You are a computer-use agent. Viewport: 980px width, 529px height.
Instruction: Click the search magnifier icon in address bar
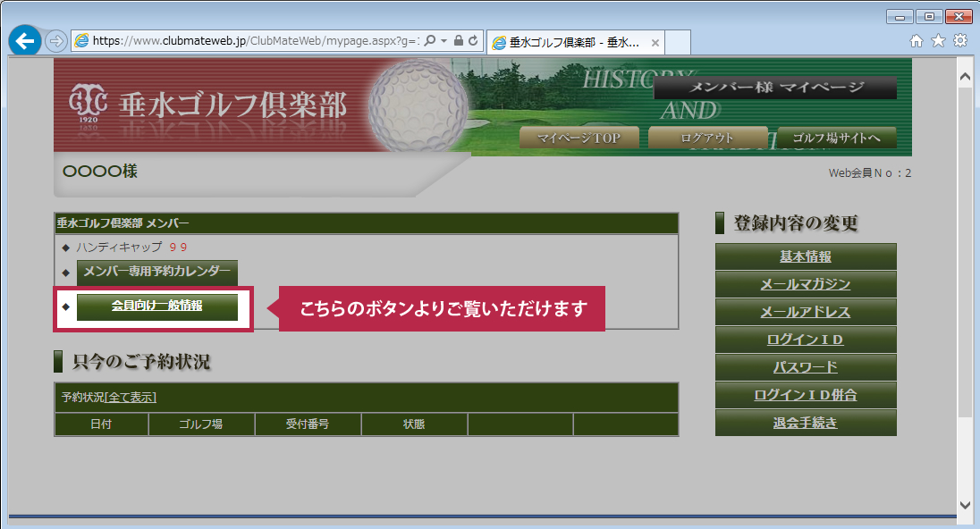tap(430, 40)
